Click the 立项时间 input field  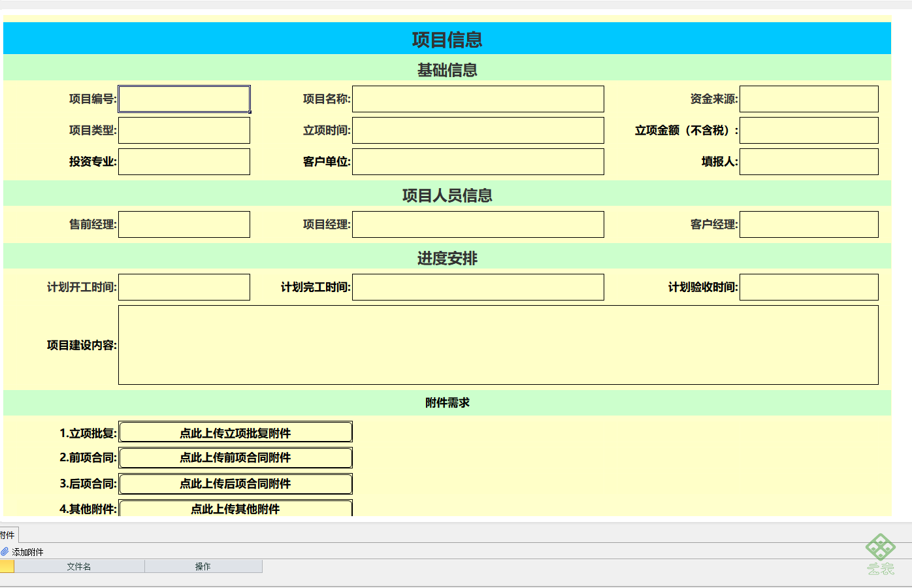pyautogui.click(x=478, y=130)
